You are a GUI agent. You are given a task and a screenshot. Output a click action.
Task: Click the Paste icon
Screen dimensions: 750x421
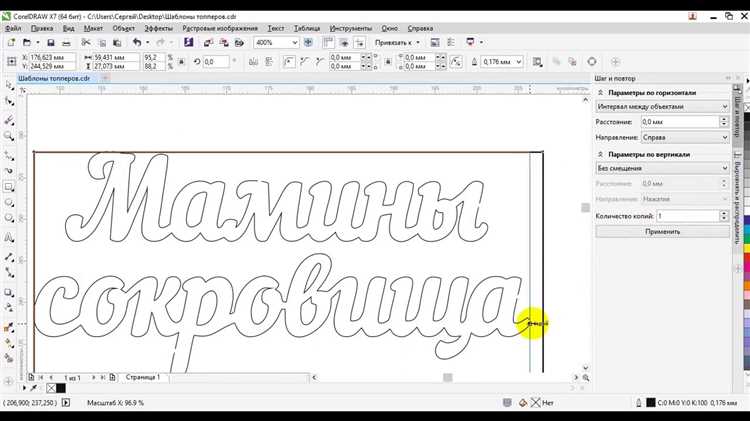pyautogui.click(x=117, y=43)
